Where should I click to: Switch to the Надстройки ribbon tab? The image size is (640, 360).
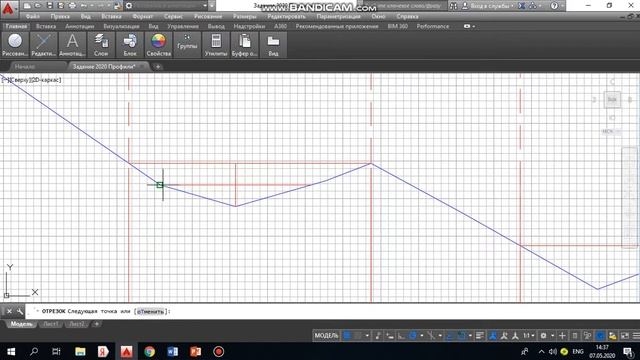(x=249, y=26)
